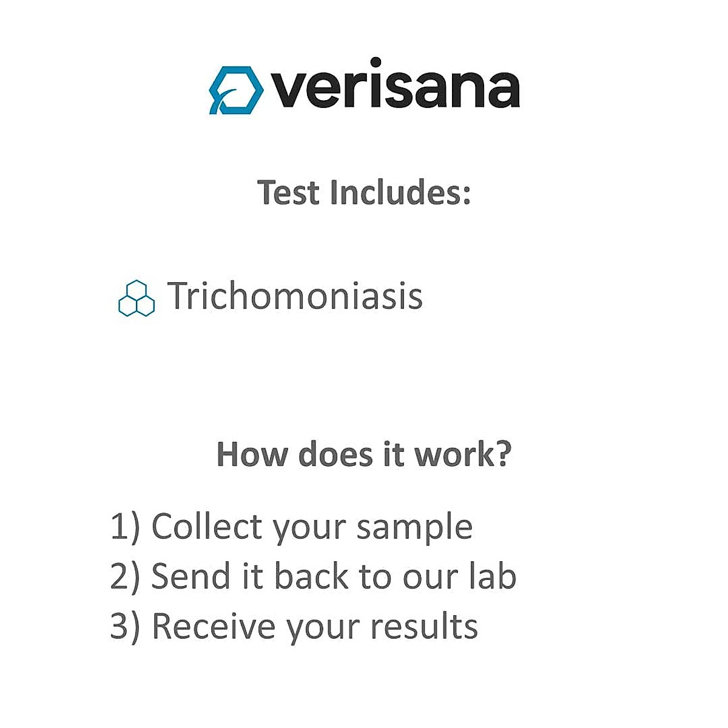Click the word "sample" in step one
This screenshot has width=728, height=728.
point(414,528)
